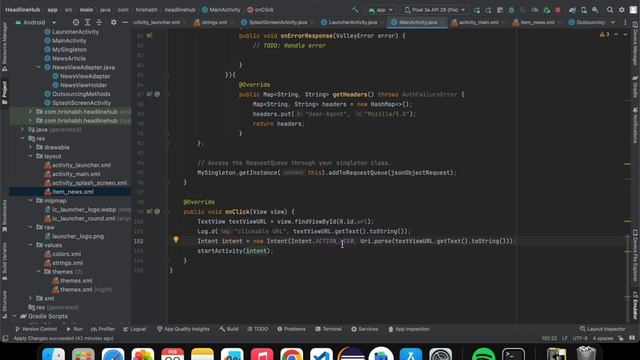640x360 pixels.
Task: Click the red Stop button in toolbar
Action: pos(558,10)
